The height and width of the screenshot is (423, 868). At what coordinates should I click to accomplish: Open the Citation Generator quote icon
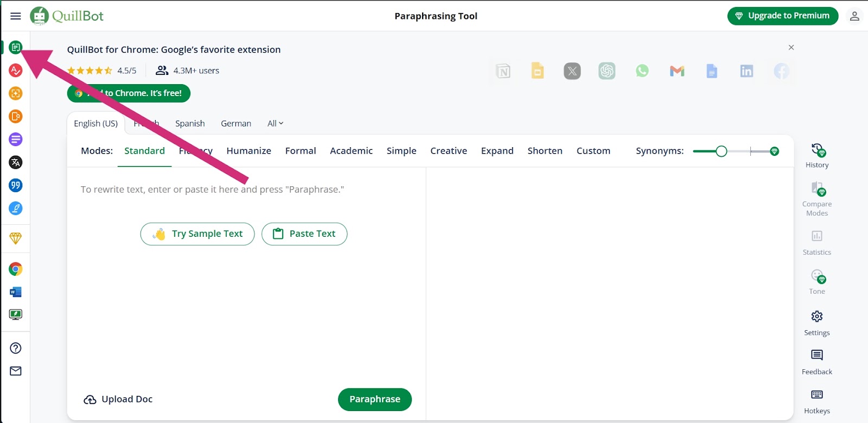pos(16,186)
